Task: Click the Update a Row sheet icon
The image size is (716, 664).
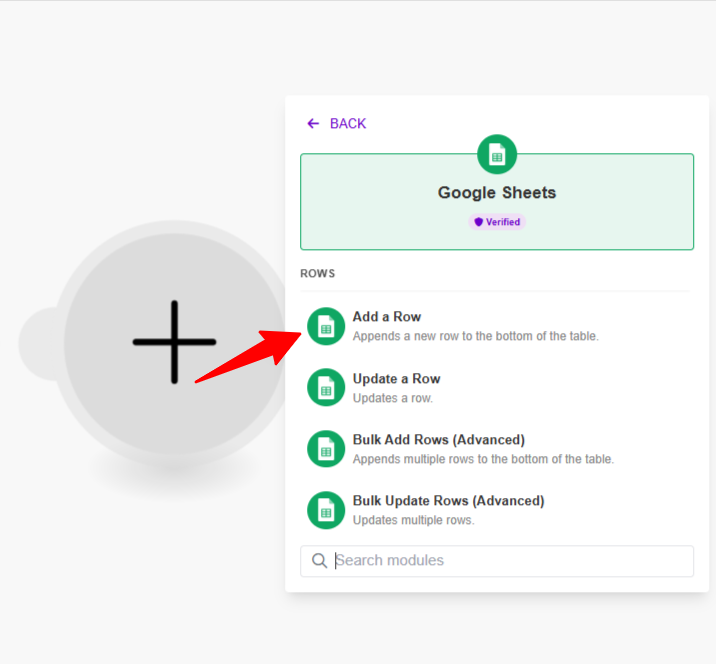Action: (x=326, y=388)
